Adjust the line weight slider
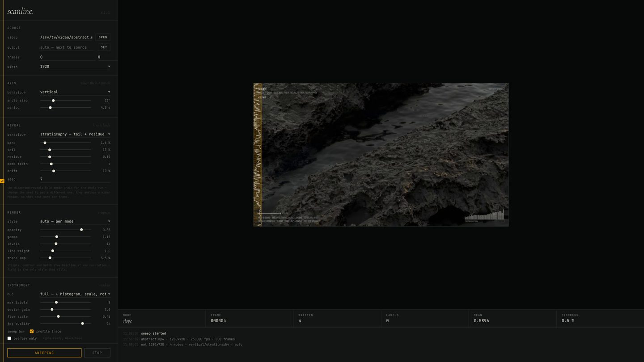This screenshot has height=362, width=644. click(x=65, y=251)
